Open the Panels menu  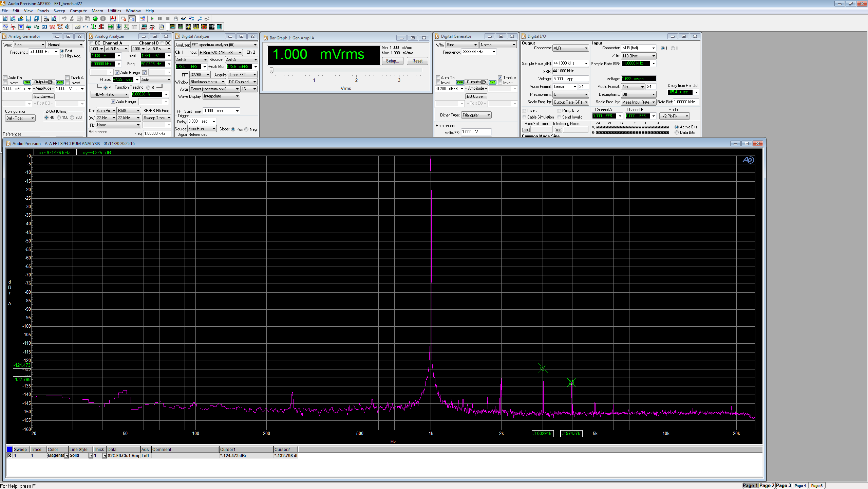click(x=43, y=11)
